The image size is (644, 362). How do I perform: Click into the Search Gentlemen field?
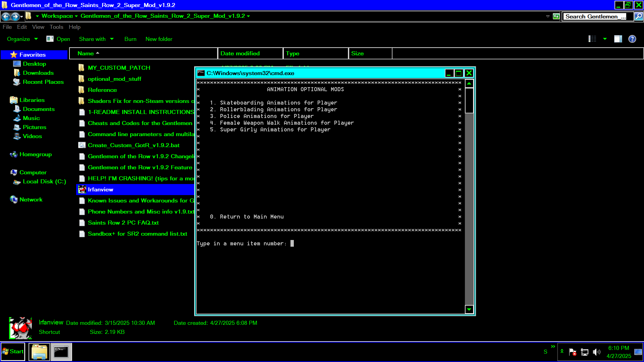(598, 16)
